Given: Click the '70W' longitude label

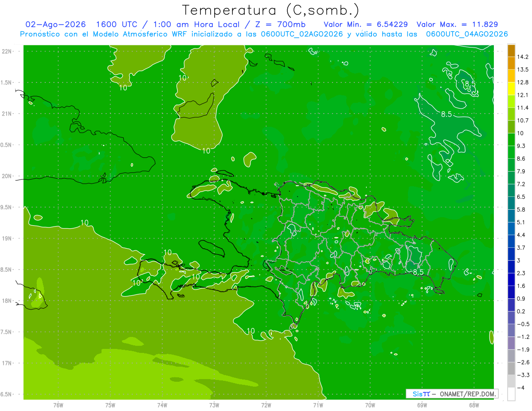Looking at the screenshot, I should click(370, 405).
